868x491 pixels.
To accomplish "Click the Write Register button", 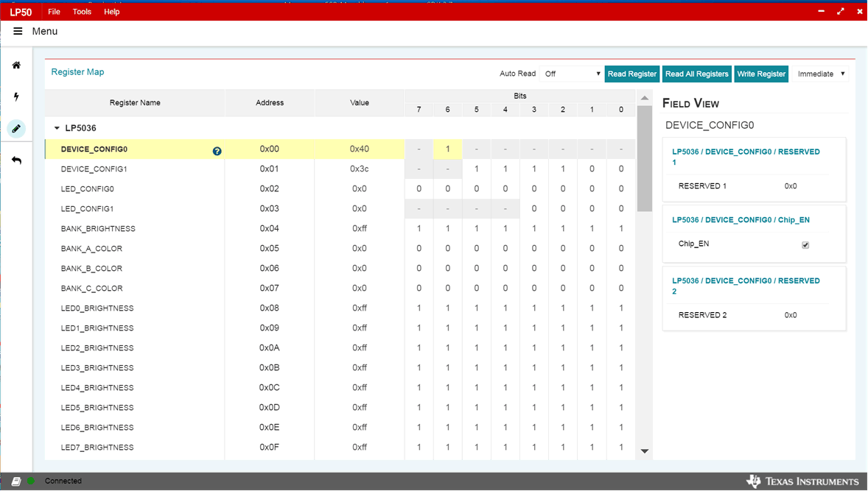I will [761, 74].
